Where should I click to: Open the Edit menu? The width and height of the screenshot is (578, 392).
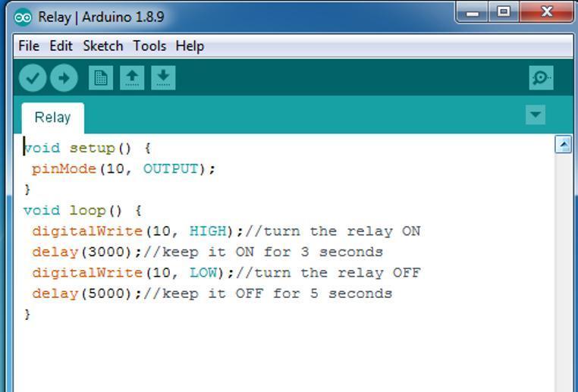click(61, 46)
